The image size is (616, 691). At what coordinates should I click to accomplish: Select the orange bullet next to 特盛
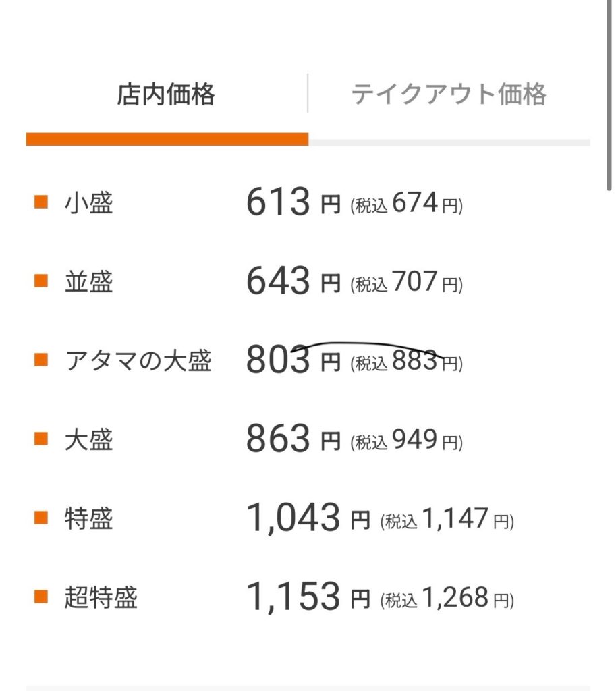coord(41,518)
